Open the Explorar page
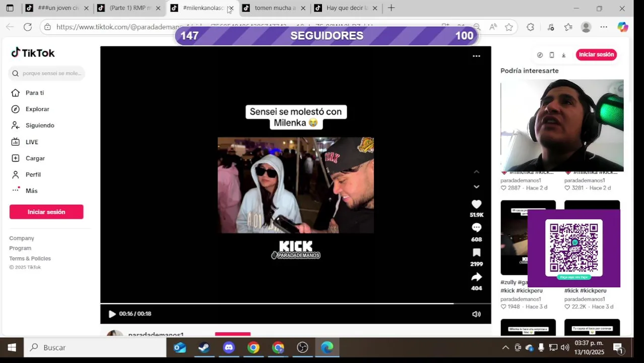 click(x=37, y=109)
